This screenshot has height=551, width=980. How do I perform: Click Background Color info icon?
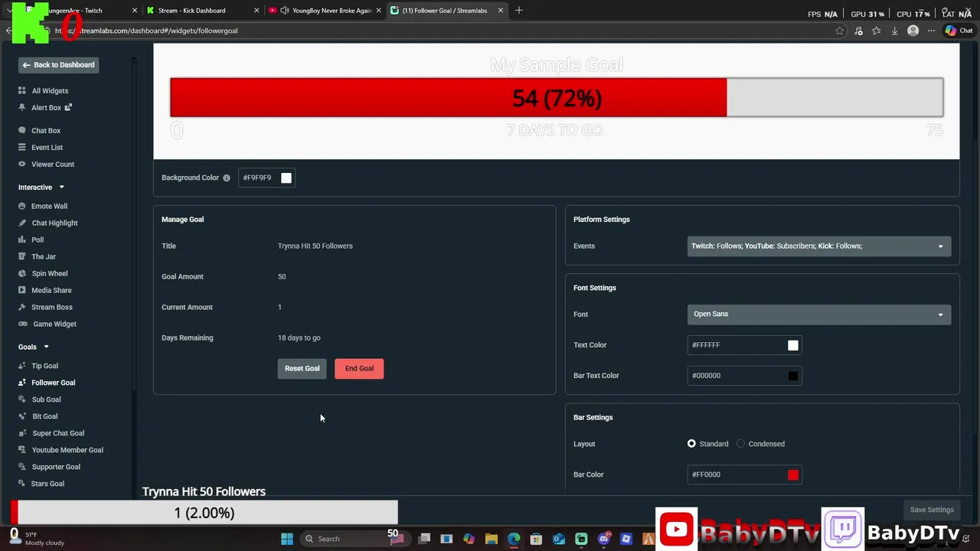point(227,178)
